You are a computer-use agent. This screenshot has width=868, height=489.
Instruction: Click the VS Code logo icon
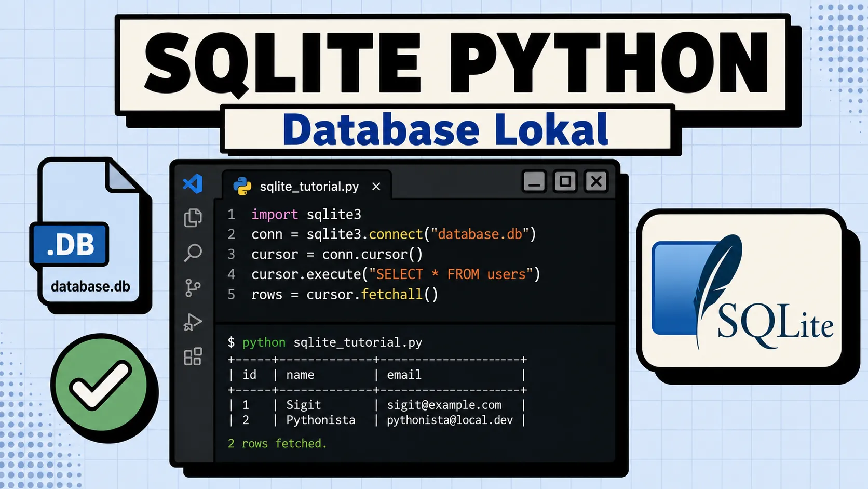coord(193,184)
